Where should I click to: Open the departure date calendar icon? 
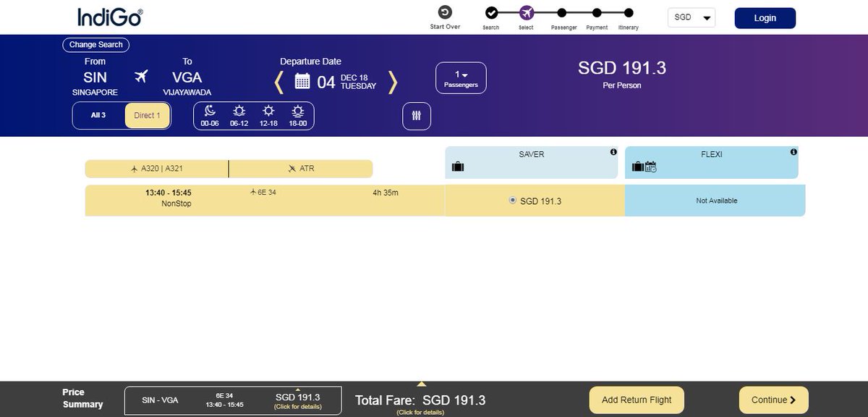302,81
